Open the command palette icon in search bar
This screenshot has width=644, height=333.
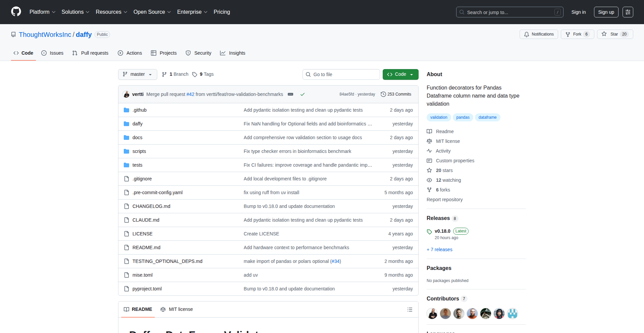pyautogui.click(x=558, y=12)
